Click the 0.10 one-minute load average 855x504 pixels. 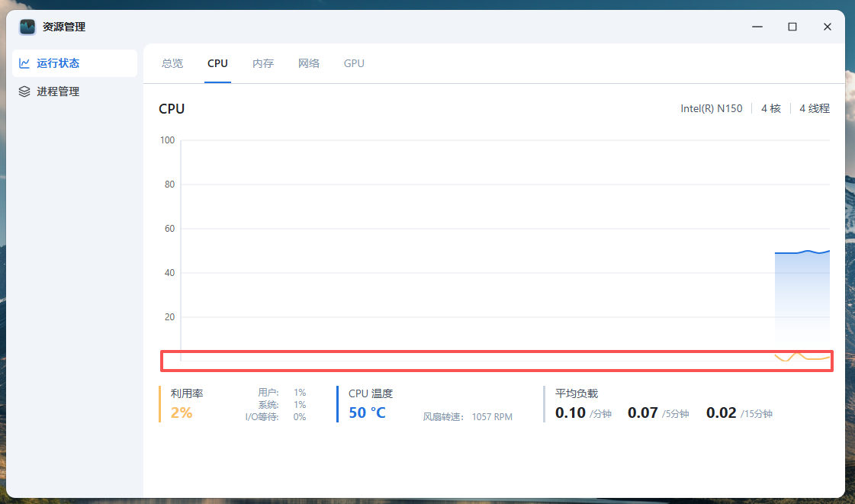[571, 413]
